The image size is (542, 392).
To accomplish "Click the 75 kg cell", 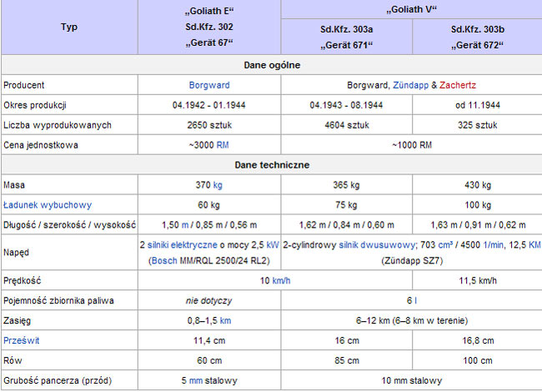I will coord(346,205).
